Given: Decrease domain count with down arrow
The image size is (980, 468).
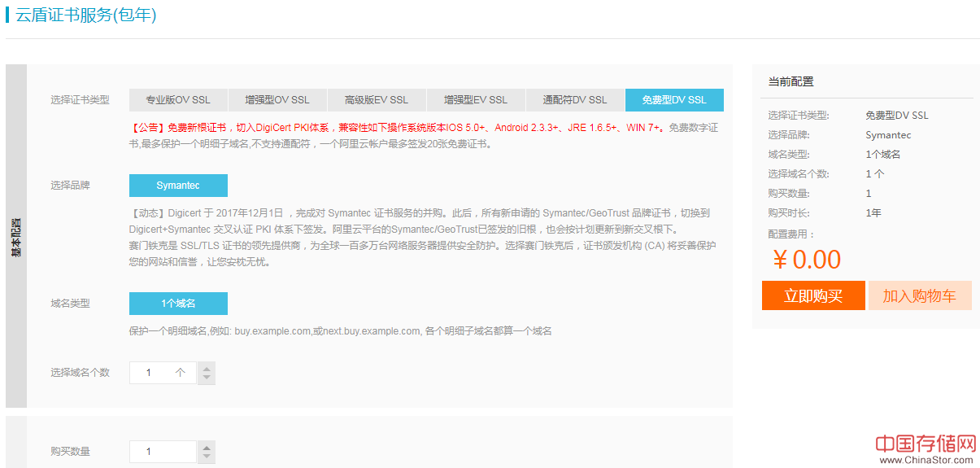Looking at the screenshot, I should (207, 378).
